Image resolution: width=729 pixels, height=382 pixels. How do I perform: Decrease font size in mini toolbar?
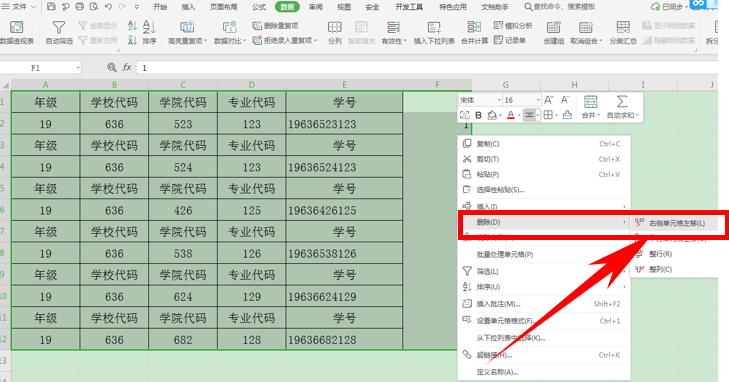click(565, 100)
